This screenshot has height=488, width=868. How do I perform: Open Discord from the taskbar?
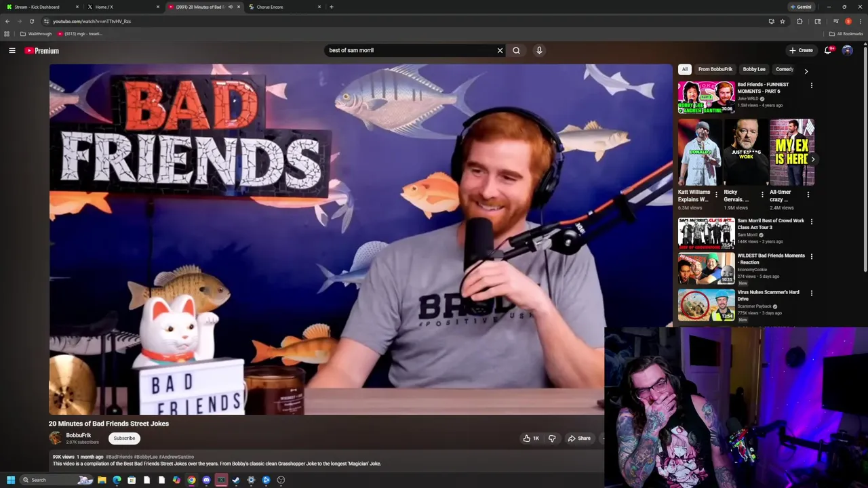[206, 480]
